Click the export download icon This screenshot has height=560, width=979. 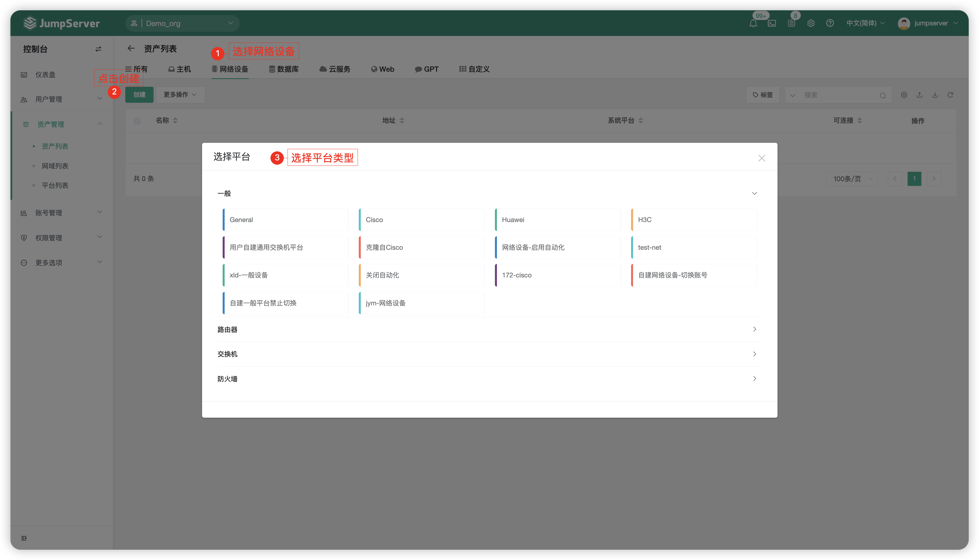pos(935,95)
